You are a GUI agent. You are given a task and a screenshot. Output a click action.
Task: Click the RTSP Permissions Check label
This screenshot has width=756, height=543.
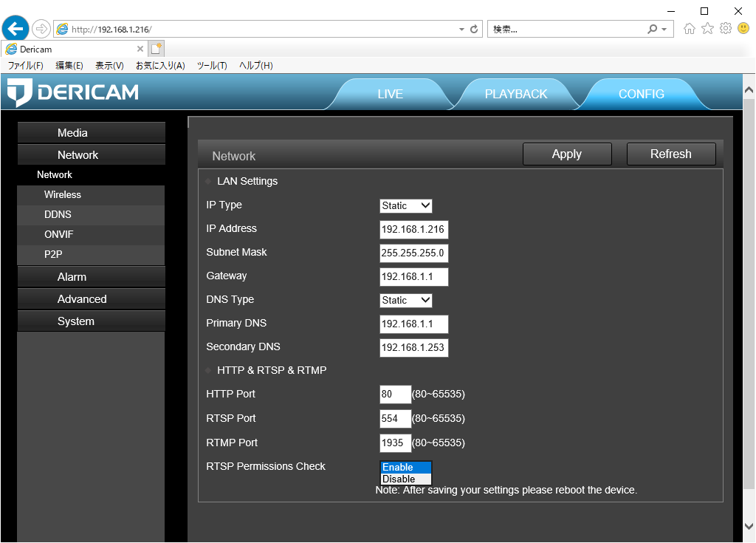(x=266, y=466)
